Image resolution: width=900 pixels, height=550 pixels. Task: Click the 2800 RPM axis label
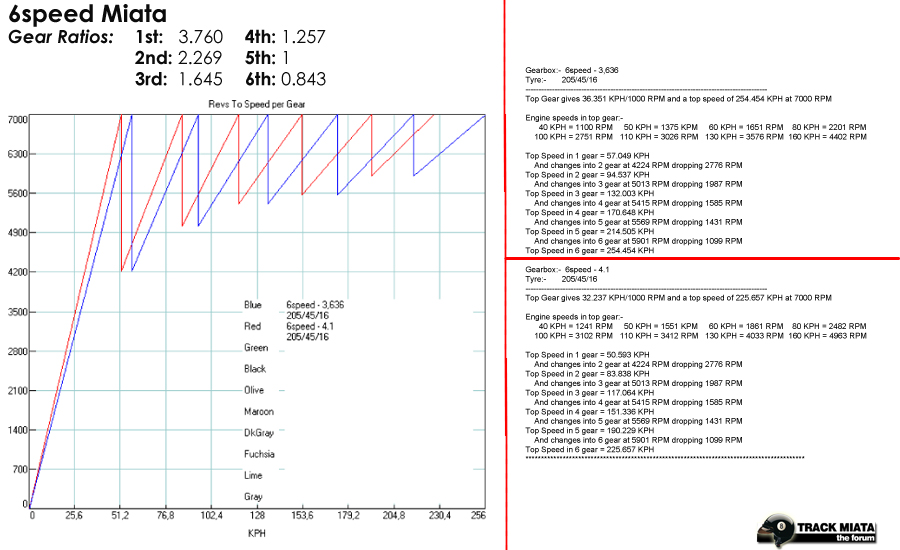[17, 351]
